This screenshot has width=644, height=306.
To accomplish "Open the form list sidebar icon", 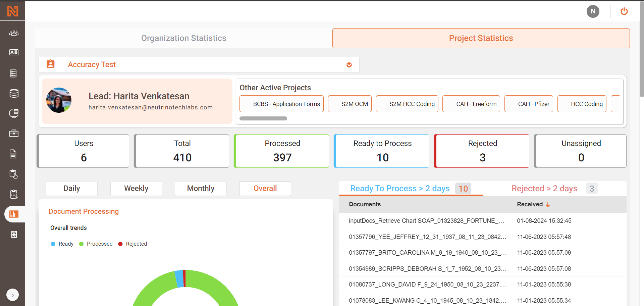I will click(x=13, y=73).
